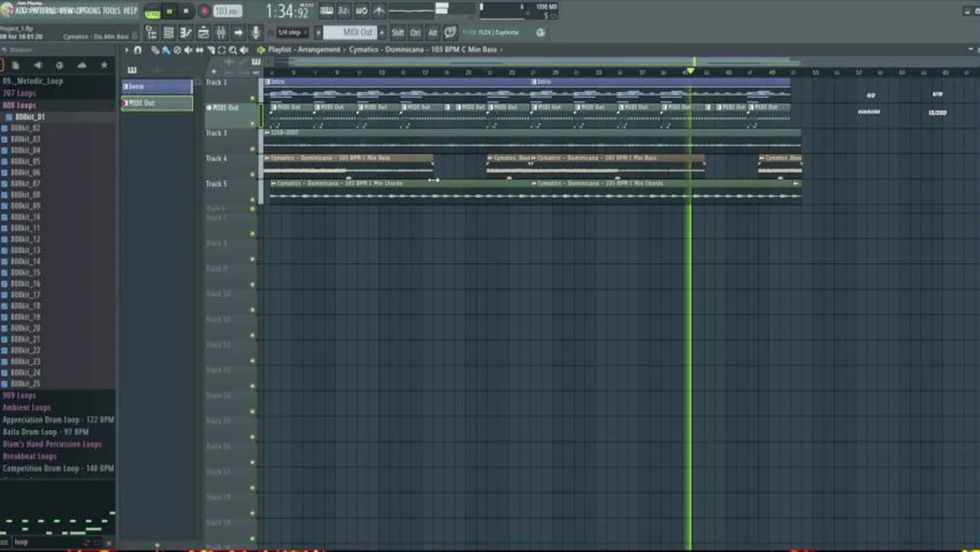
Task: Open the playlist options arrow menu
Action: click(x=127, y=50)
